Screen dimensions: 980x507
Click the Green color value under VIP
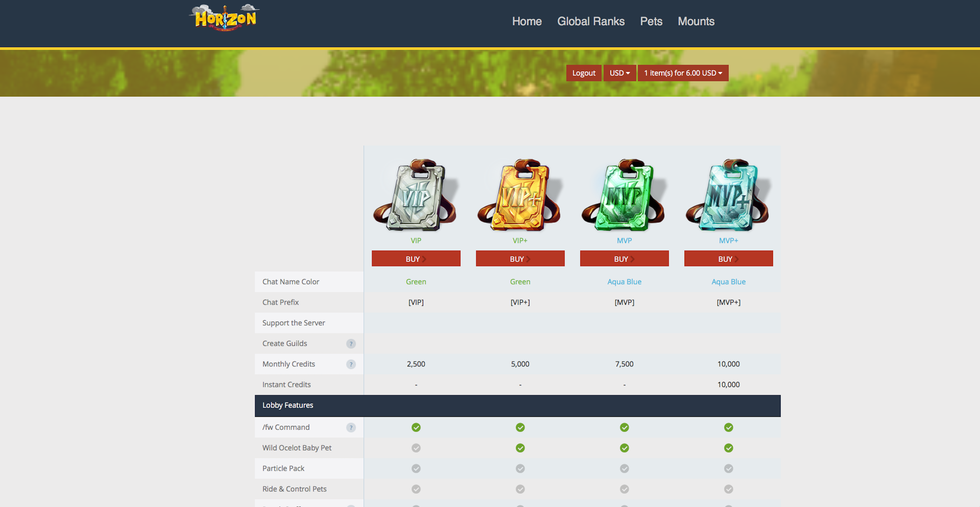click(x=416, y=282)
